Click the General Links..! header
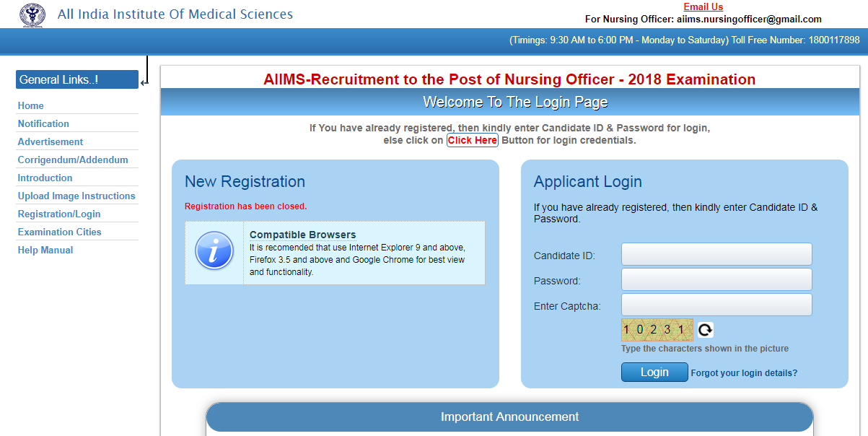This screenshot has height=436, width=868. pyautogui.click(x=77, y=79)
